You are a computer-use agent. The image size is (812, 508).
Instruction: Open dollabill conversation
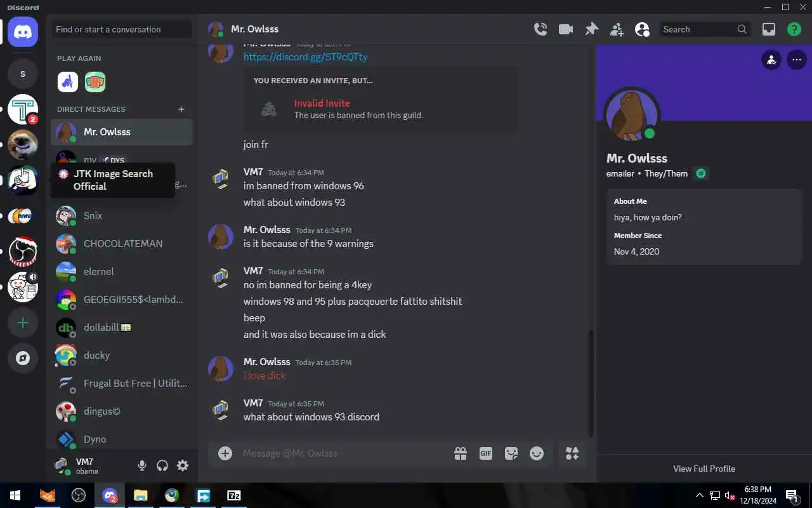(x=122, y=328)
